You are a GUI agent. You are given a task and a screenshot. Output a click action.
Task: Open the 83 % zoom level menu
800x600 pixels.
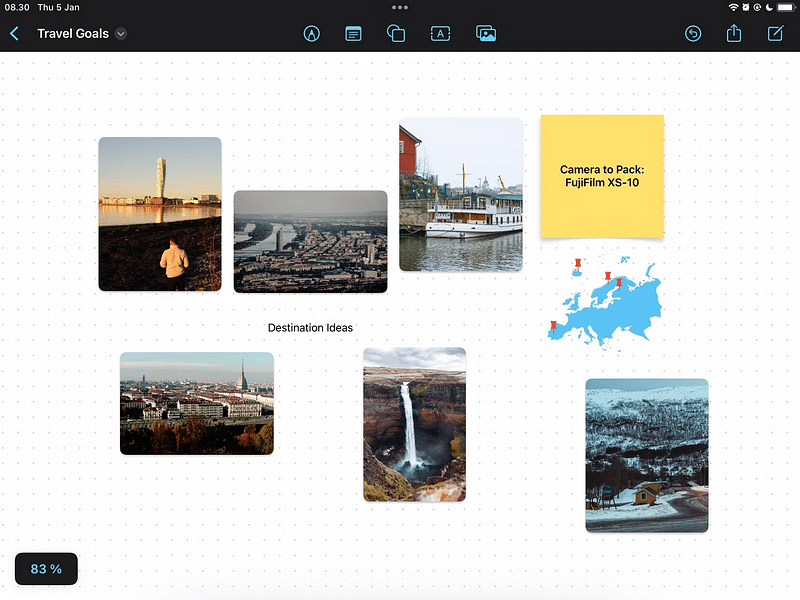pos(46,569)
